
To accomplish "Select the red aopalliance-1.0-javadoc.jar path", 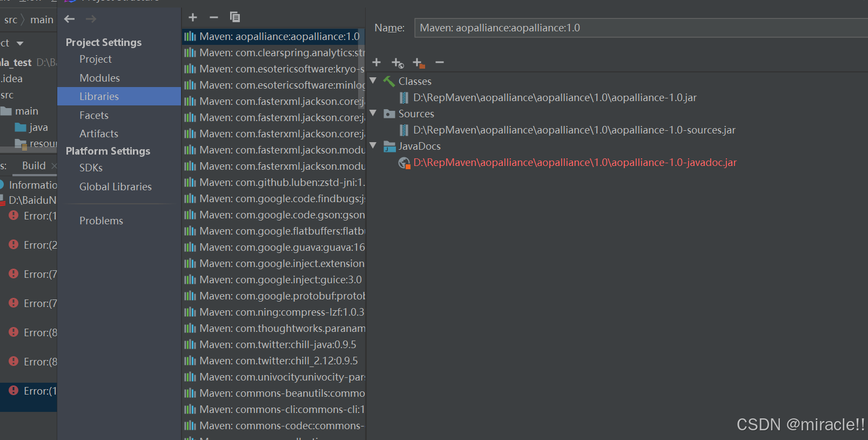I will pyautogui.click(x=575, y=163).
